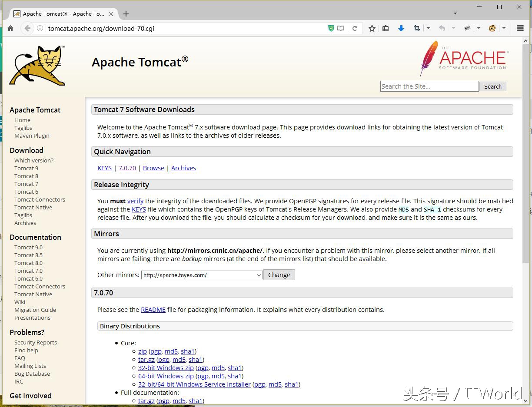Open the hamburger browser menu
This screenshot has width=532, height=407.
(520, 28)
